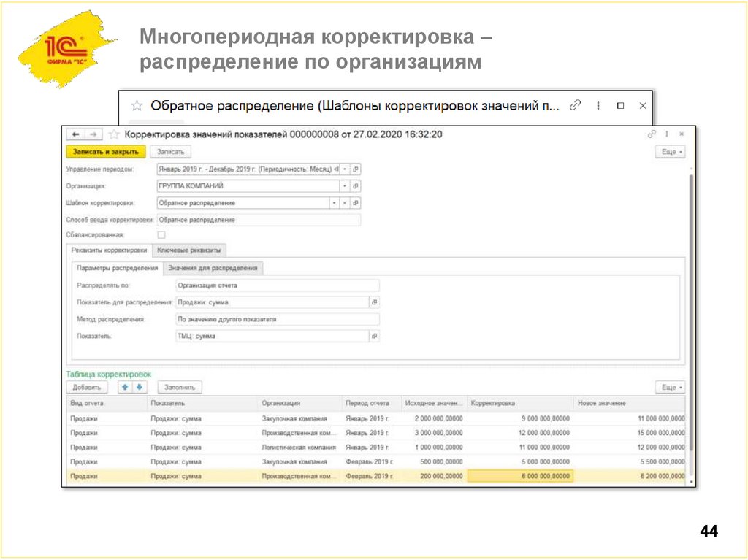This screenshot has width=748, height=560.
Task: Open chooser icon for ТМЦ сумма field
Action: tap(374, 334)
